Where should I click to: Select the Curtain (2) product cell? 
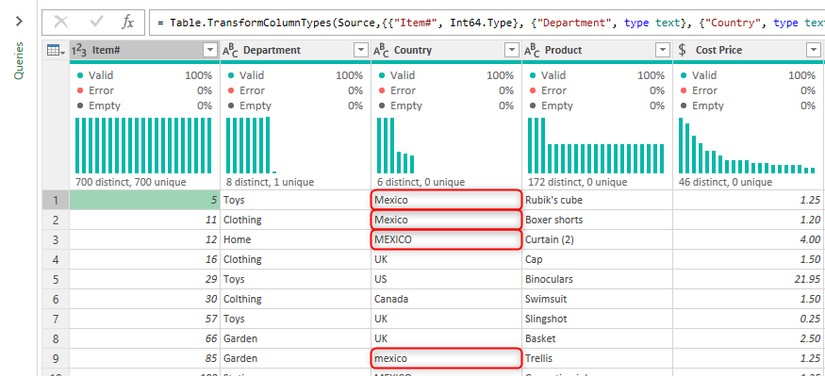[x=597, y=239]
